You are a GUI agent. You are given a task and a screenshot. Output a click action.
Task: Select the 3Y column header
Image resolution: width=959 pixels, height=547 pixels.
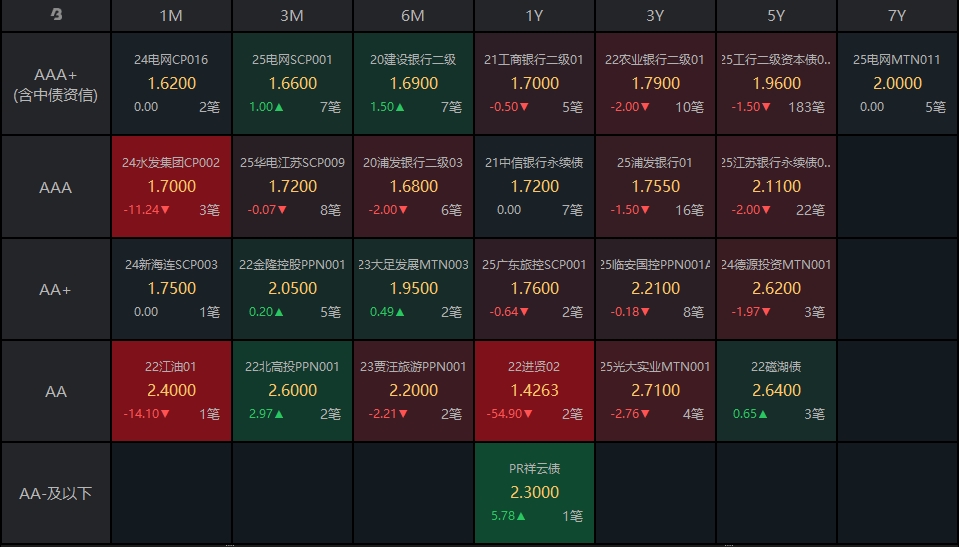tap(655, 15)
